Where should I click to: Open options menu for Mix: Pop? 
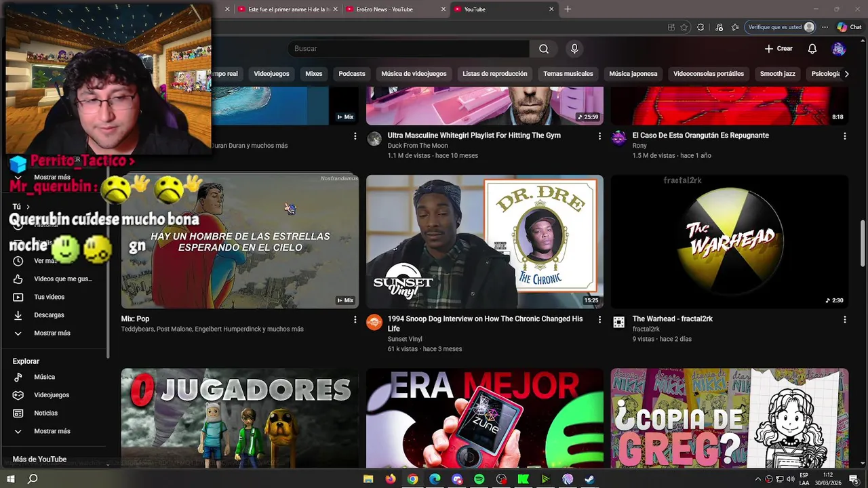[355, 320]
